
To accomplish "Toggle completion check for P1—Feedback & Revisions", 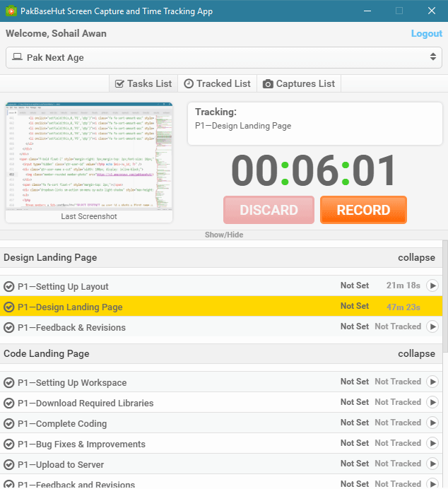I will point(9,327).
